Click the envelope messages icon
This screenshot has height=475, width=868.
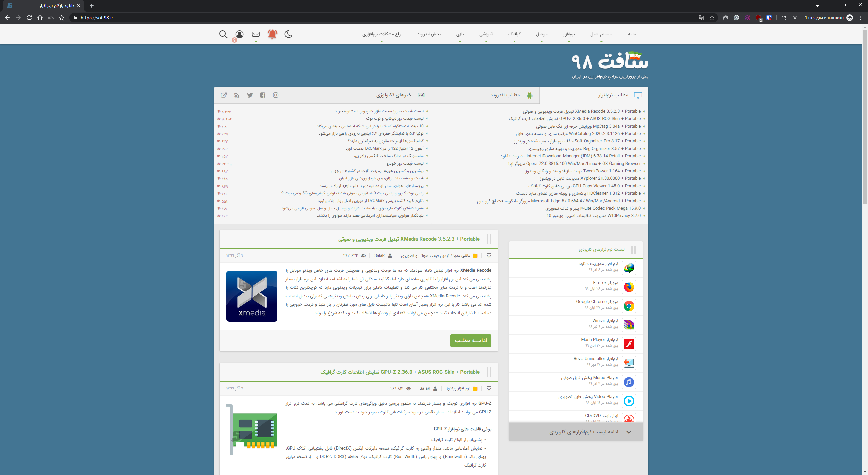(256, 34)
